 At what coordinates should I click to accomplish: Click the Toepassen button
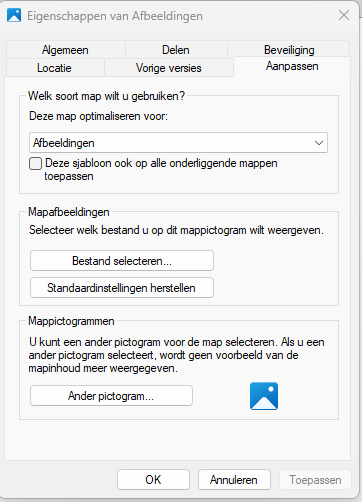(315, 480)
